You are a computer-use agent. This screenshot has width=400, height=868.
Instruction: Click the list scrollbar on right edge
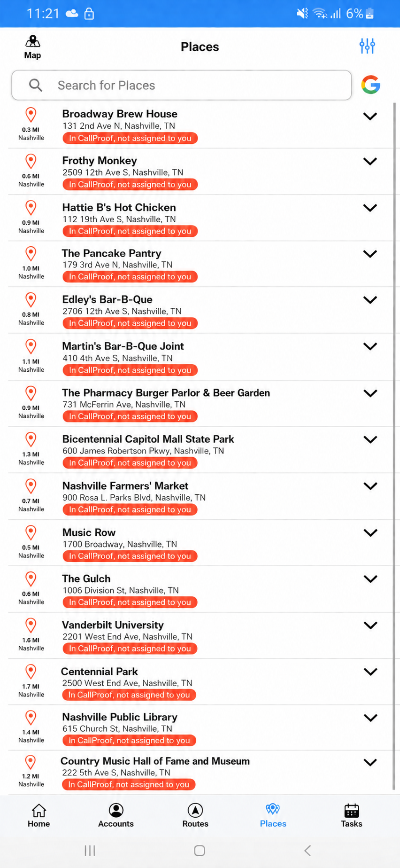394,446
